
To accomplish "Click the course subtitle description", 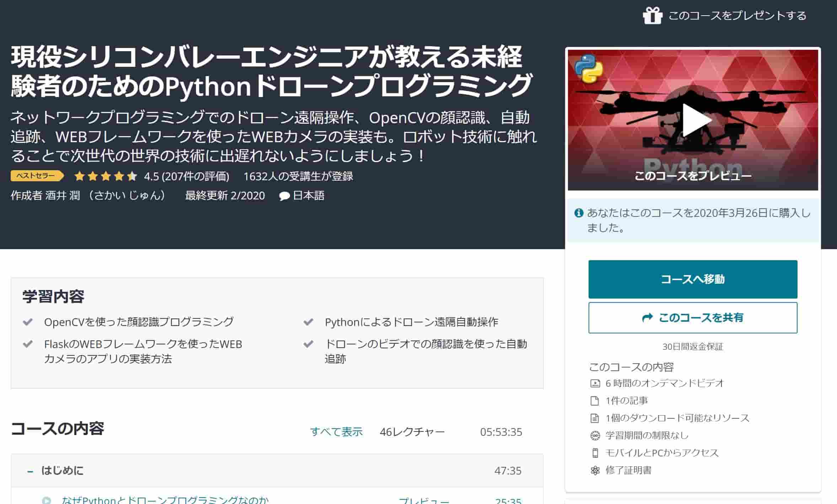I will coord(274,137).
